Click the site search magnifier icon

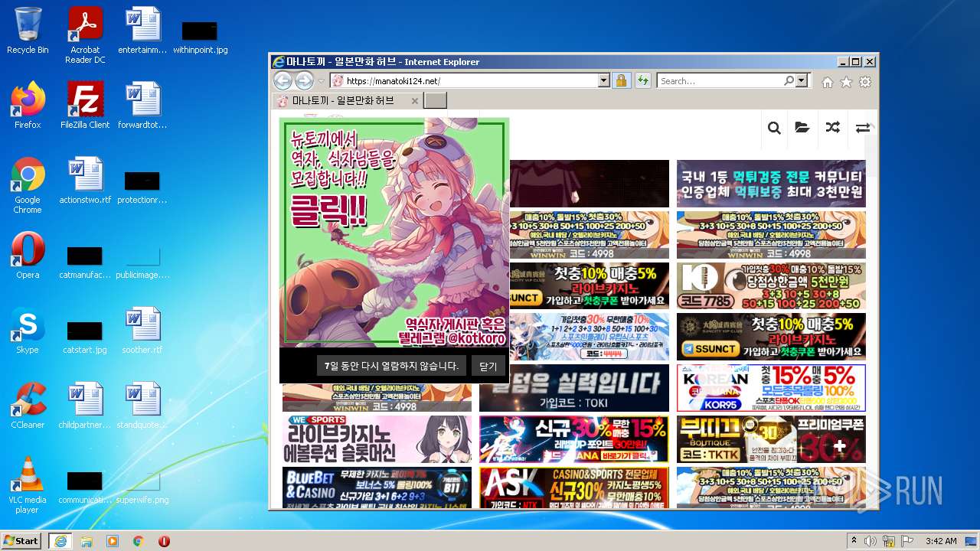coord(774,128)
